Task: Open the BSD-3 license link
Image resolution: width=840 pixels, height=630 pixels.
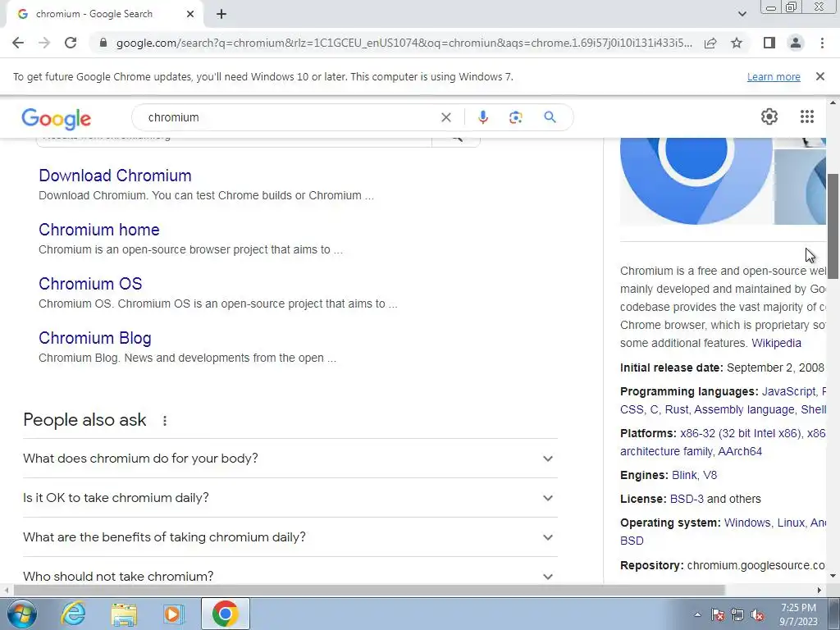Action: [687, 499]
